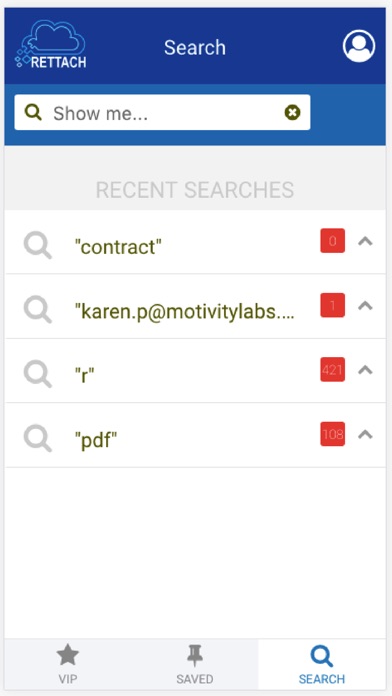Viewport: 392px width, 696px height.
Task: Collapse the "pdf" search row chevron
Action: coord(365,434)
